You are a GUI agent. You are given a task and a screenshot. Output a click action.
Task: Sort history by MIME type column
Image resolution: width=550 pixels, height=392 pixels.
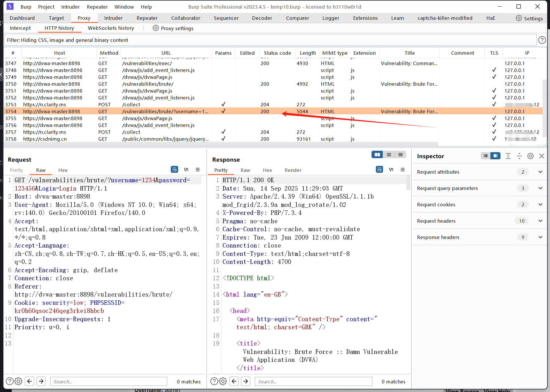point(335,53)
